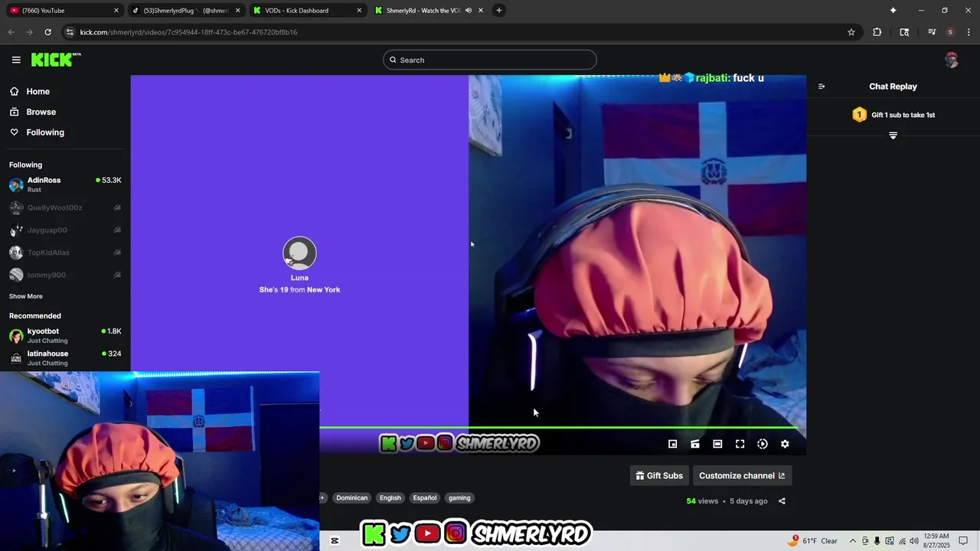The width and height of the screenshot is (980, 551).
Task: Switch to theater mode in video player
Action: pos(717,444)
